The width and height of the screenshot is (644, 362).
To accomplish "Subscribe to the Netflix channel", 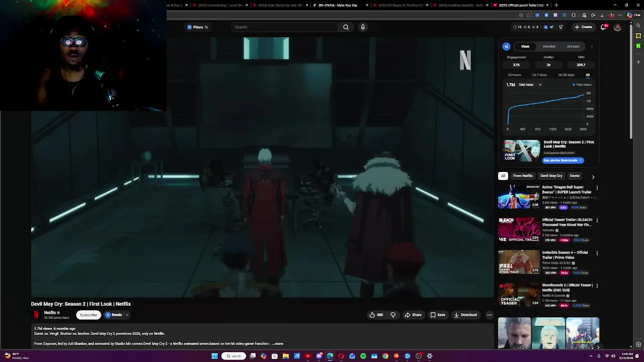I will [88, 315].
